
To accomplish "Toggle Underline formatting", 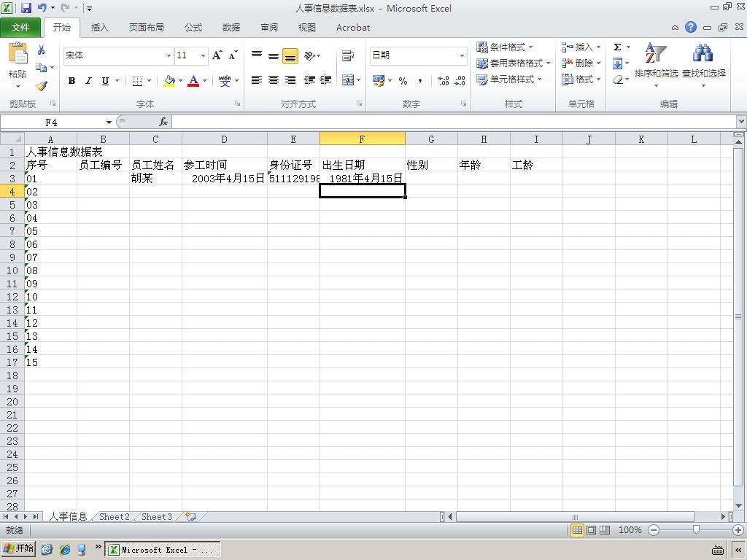I will click(105, 81).
